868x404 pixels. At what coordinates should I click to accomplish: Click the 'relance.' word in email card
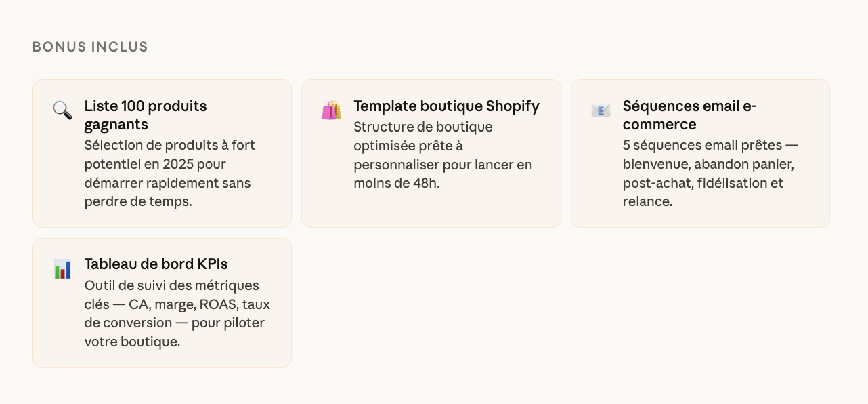647,201
